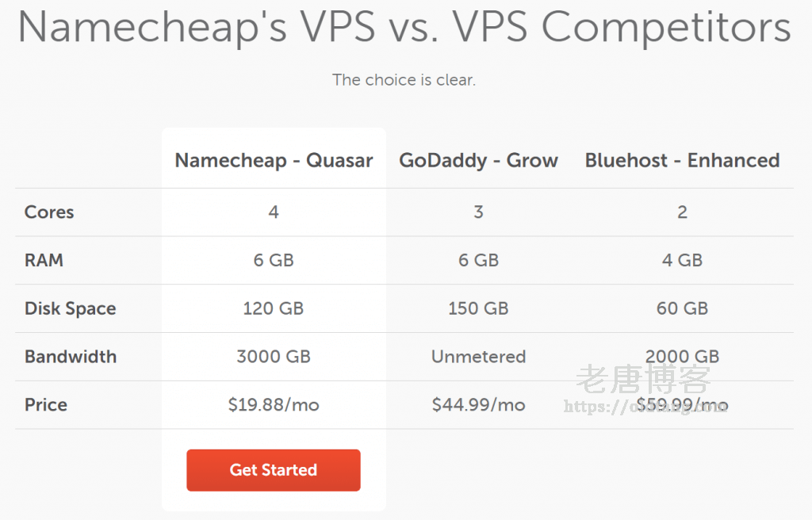
Task: Click Namecheap's 3000 GB bandwidth cell
Action: pyautogui.click(x=274, y=357)
